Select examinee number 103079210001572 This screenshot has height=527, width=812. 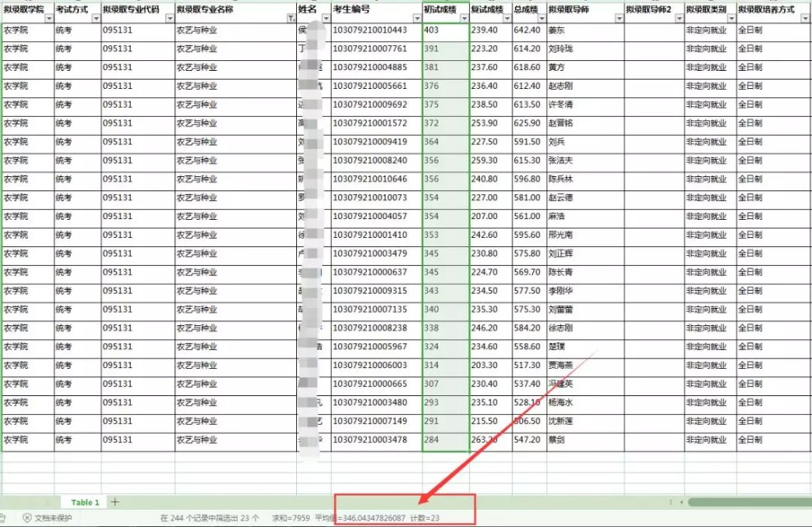pos(377,124)
